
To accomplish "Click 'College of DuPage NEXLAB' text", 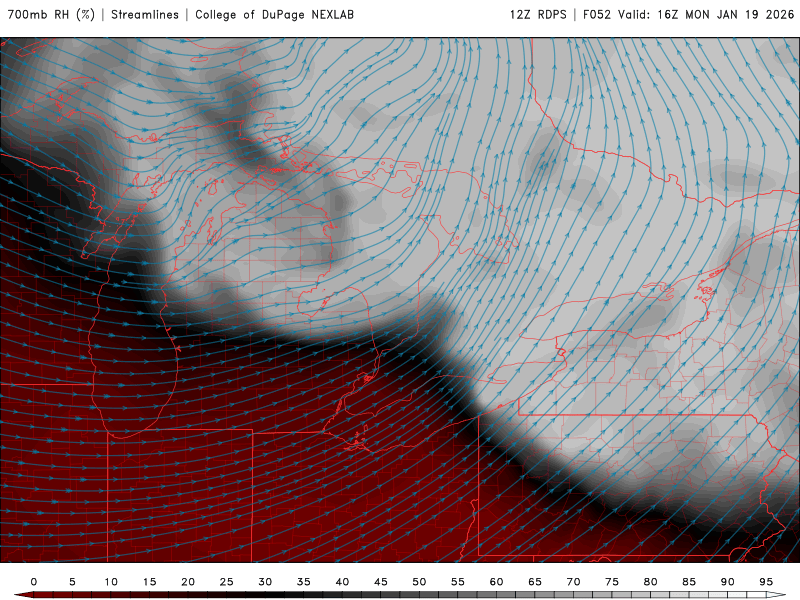I will [274, 14].
